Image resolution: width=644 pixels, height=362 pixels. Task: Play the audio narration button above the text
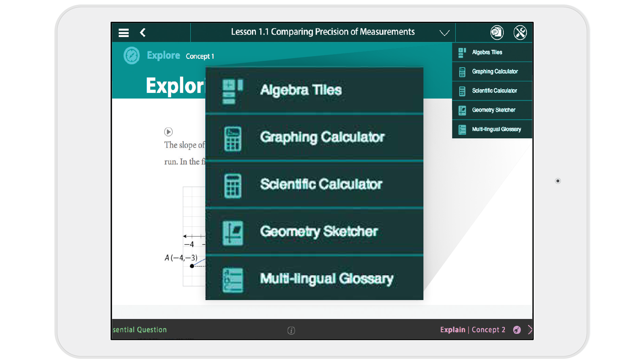point(169,132)
